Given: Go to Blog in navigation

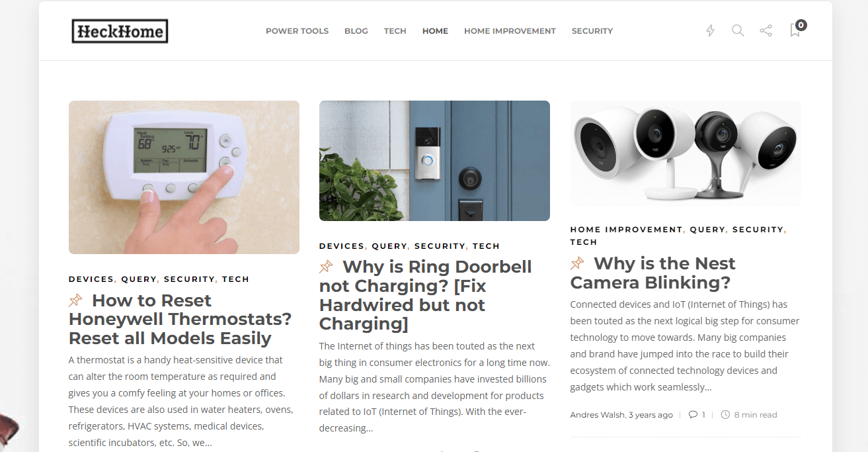Looking at the screenshot, I should point(356,31).
